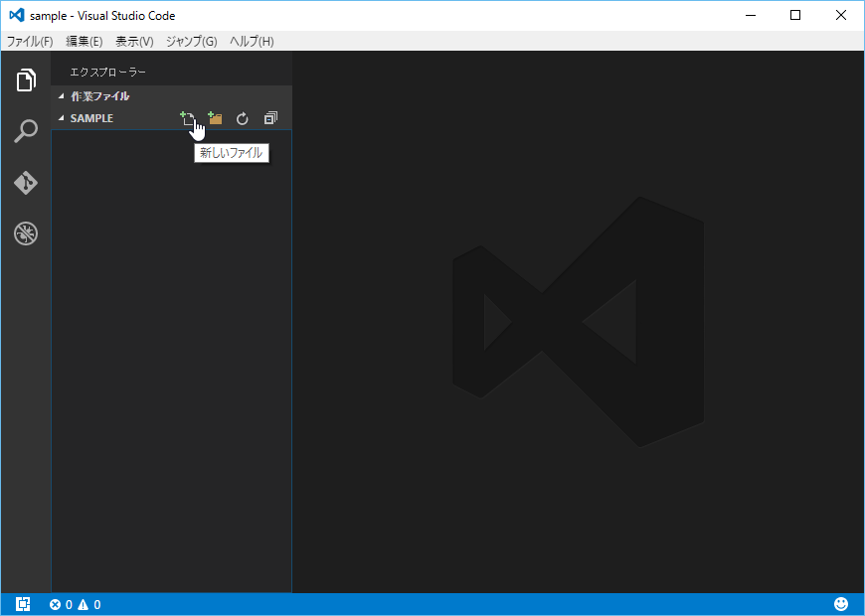Click the VS Code logo in title bar
865x616 pixels.
pyautogui.click(x=16, y=15)
